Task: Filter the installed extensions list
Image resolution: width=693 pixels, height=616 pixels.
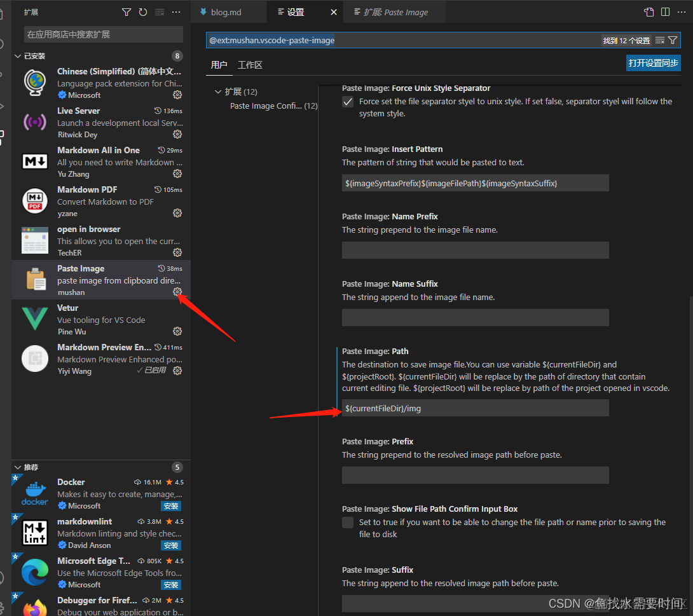Action: tap(127, 12)
